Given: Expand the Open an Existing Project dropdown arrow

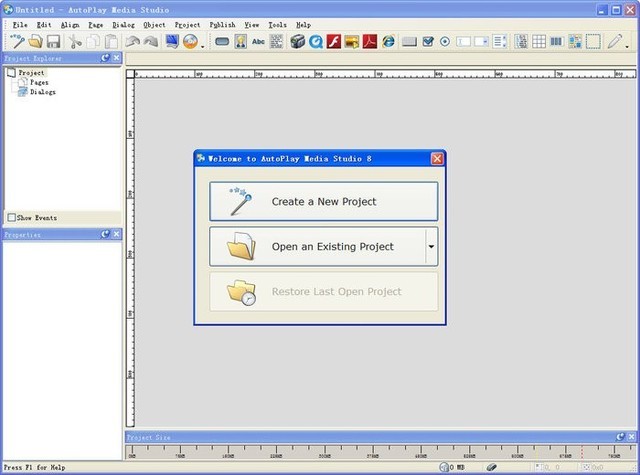Looking at the screenshot, I should (x=430, y=246).
